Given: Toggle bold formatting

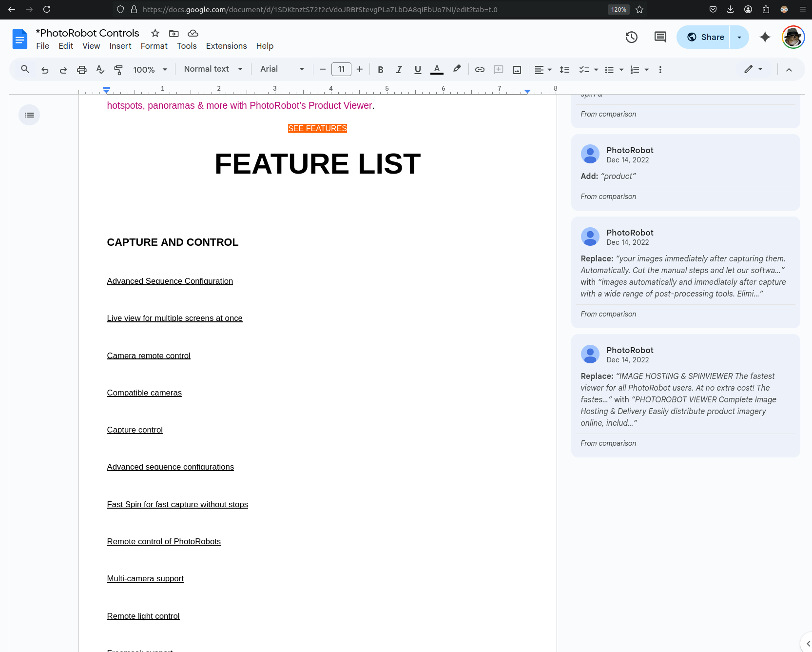Looking at the screenshot, I should [381, 70].
